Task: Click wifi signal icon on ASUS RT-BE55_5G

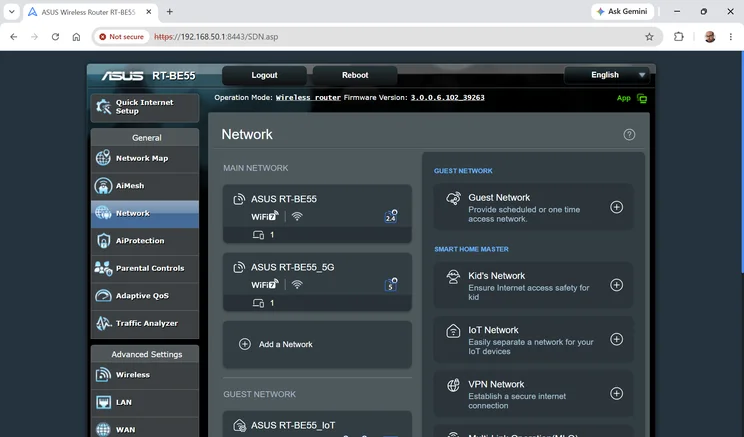Action: [x=297, y=285]
